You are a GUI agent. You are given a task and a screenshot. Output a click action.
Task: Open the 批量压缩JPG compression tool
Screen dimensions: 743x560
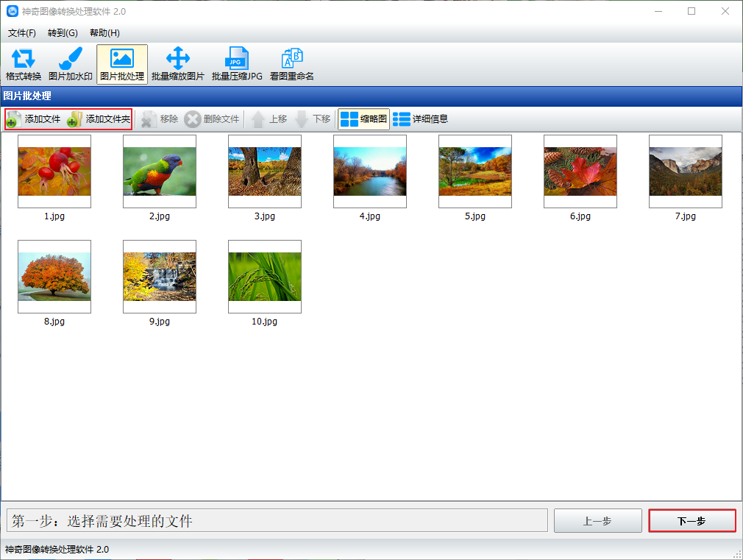pyautogui.click(x=236, y=65)
